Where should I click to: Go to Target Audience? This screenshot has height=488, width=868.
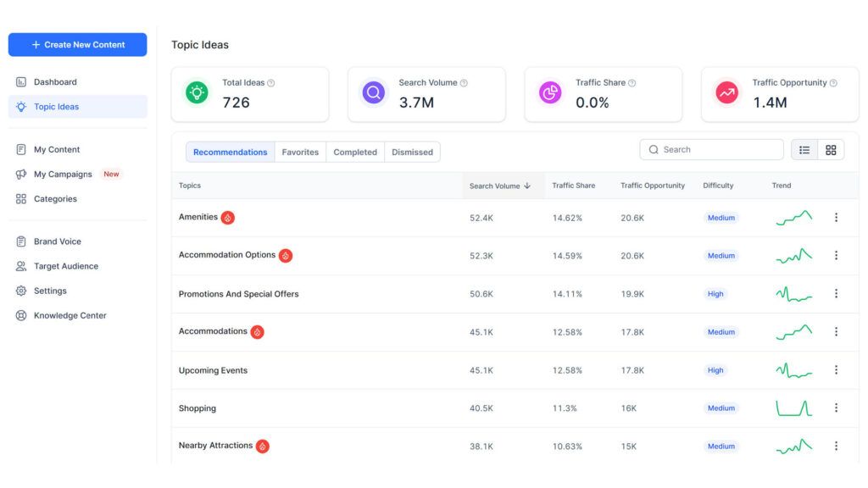[x=66, y=266]
